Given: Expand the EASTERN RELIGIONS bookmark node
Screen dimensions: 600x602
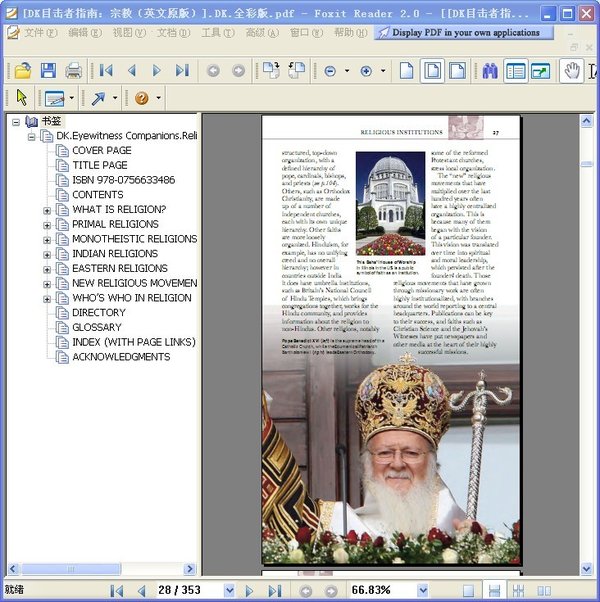Looking at the screenshot, I should [47, 269].
